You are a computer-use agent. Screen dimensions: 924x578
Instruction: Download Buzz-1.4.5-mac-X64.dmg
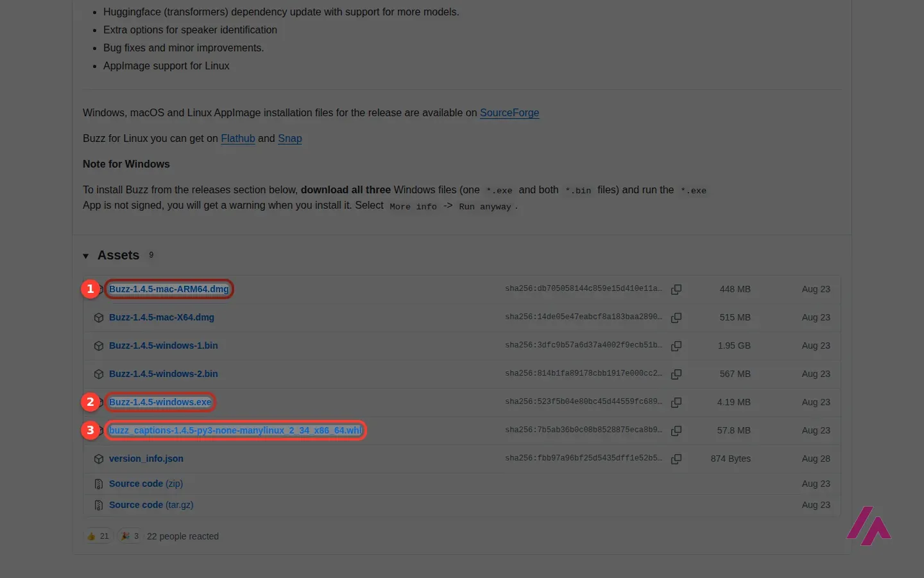162,317
